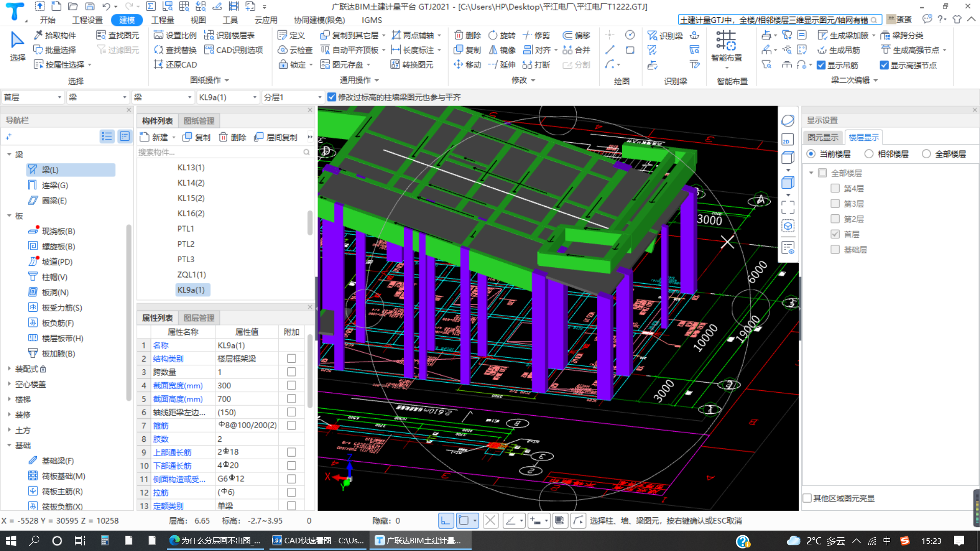Switch to CAD快速看图 taskbar window
Screen dimensions: 980x551
pyautogui.click(x=318, y=541)
